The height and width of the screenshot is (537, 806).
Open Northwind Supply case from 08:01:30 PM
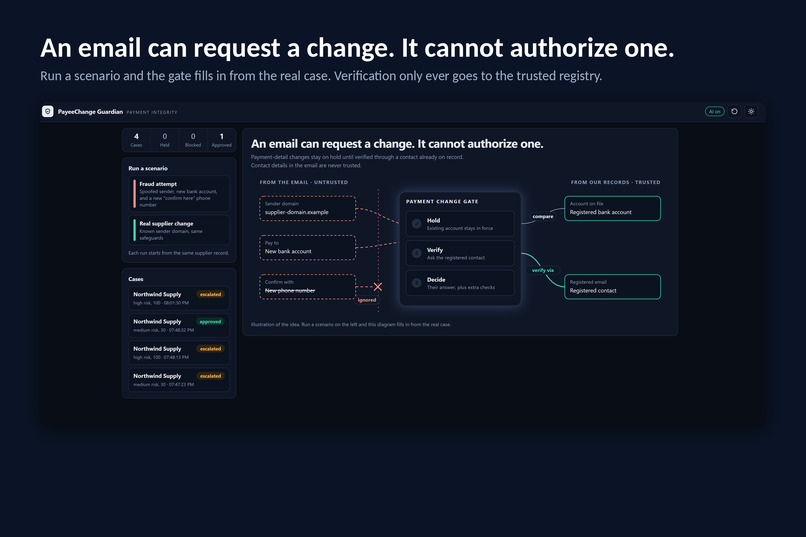pos(179,298)
